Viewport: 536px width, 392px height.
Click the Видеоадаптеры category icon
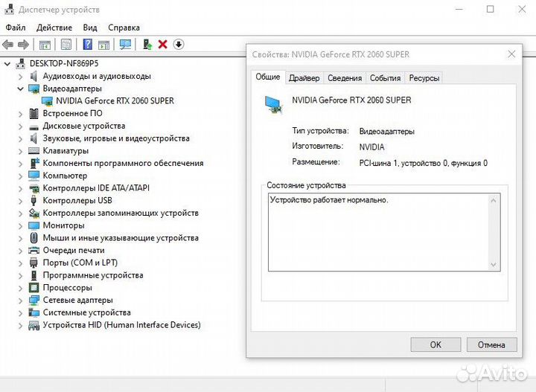(x=33, y=89)
